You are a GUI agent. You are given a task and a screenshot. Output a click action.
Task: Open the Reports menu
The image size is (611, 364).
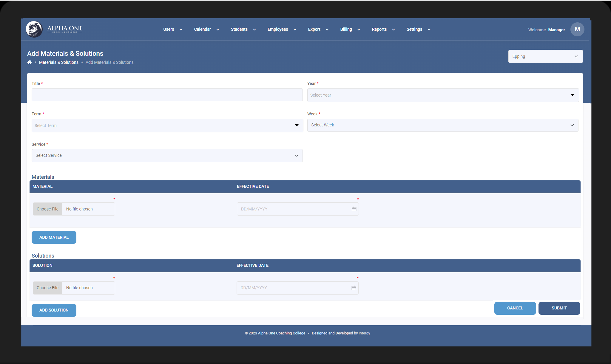pyautogui.click(x=383, y=29)
